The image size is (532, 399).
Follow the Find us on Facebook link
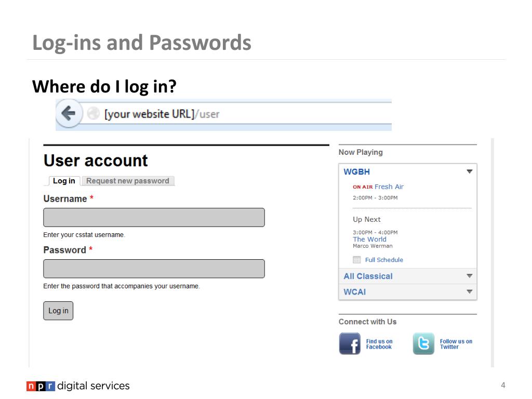(379, 344)
